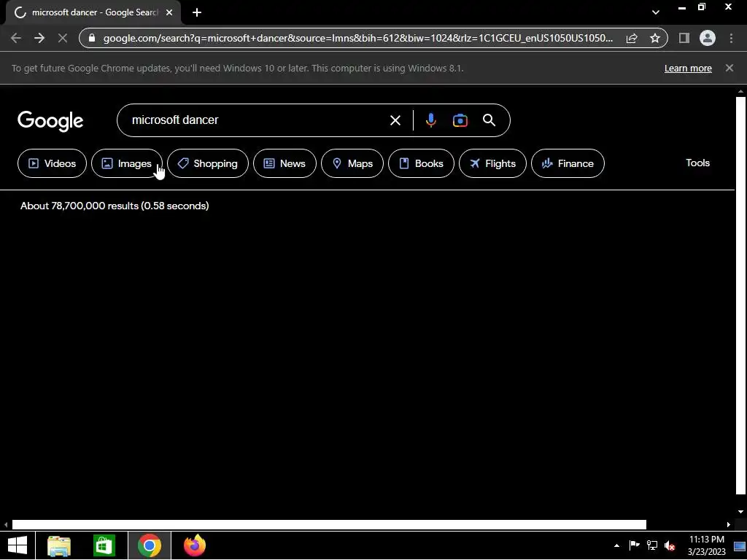Switch to Books results
747x560 pixels.
421,163
